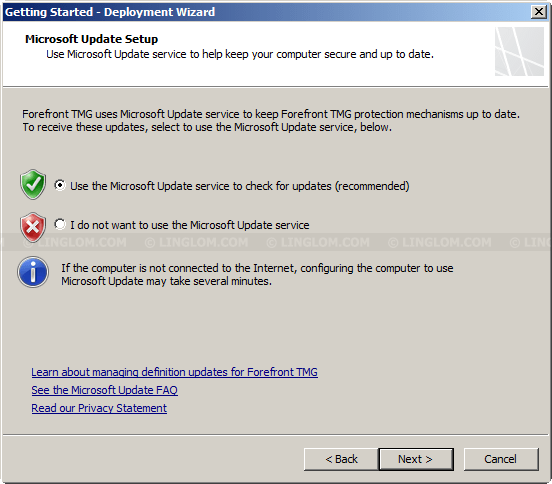This screenshot has width=552, height=484.
Task: Cancel the deployment wizard
Action: [x=501, y=459]
